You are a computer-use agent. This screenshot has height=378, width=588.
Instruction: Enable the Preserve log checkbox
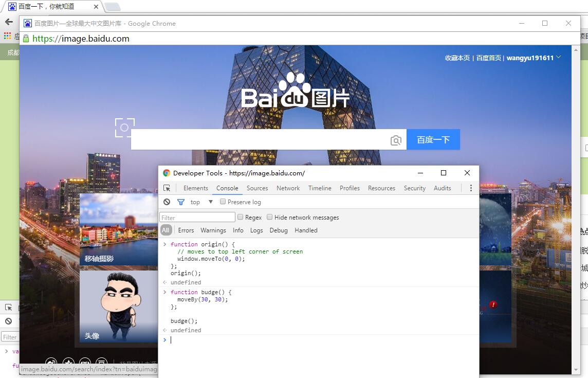click(222, 202)
